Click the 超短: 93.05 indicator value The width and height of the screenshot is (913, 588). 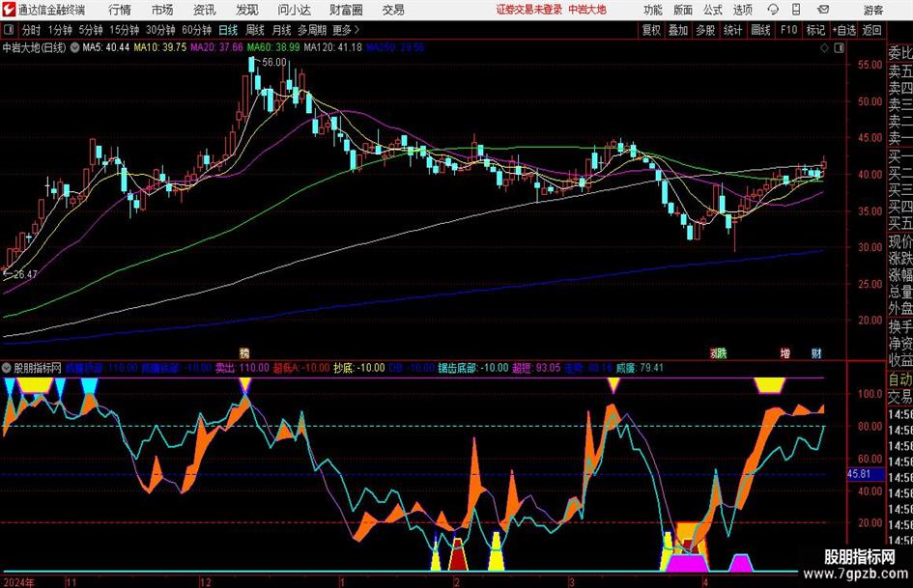pos(536,368)
